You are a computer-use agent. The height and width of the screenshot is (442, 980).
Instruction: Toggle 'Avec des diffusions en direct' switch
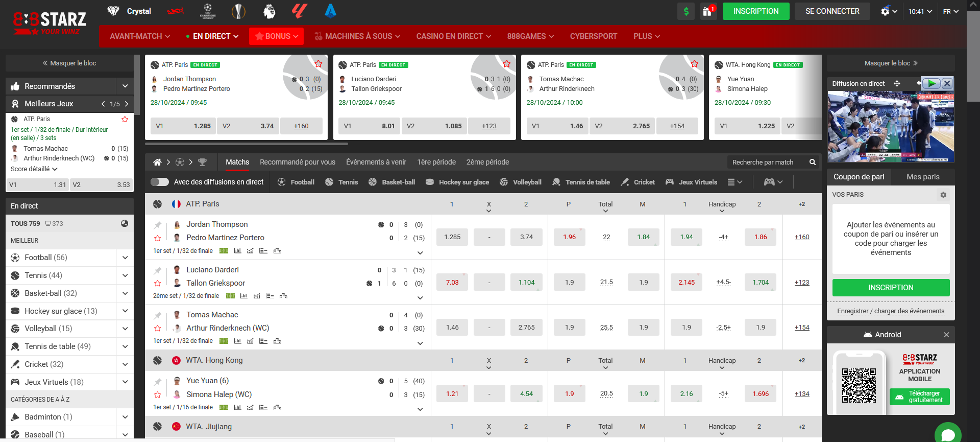tap(160, 182)
